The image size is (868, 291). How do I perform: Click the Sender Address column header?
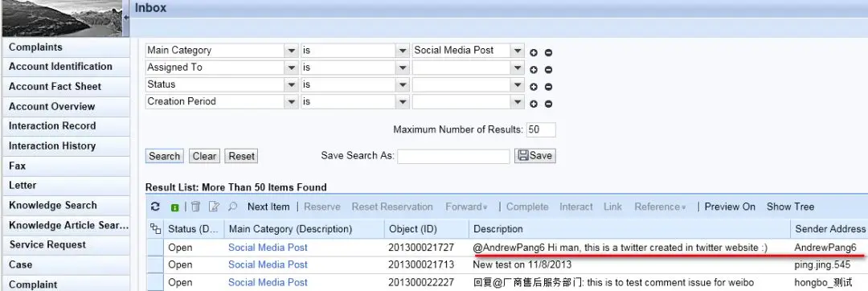[829, 228]
